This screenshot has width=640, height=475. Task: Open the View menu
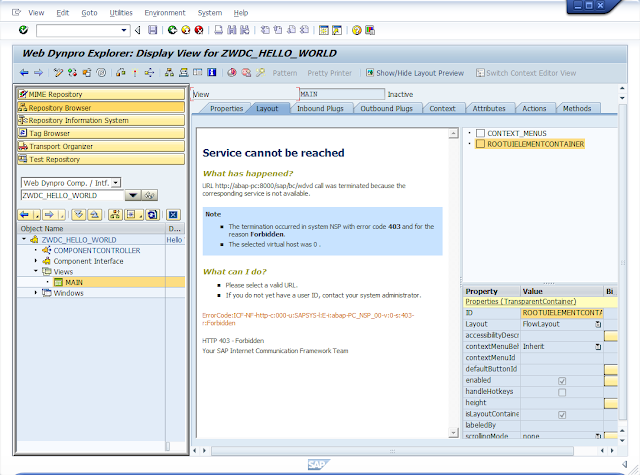click(36, 13)
